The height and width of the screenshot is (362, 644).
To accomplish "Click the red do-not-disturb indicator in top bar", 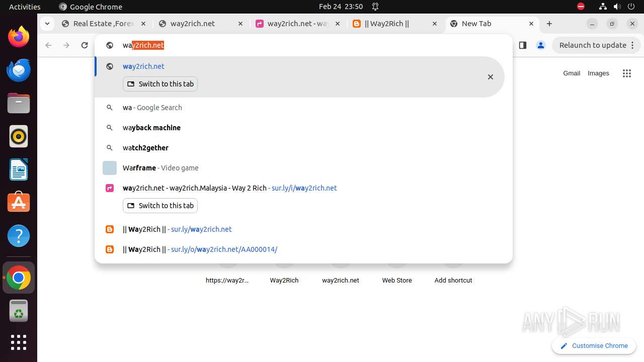I will tap(581, 7).
